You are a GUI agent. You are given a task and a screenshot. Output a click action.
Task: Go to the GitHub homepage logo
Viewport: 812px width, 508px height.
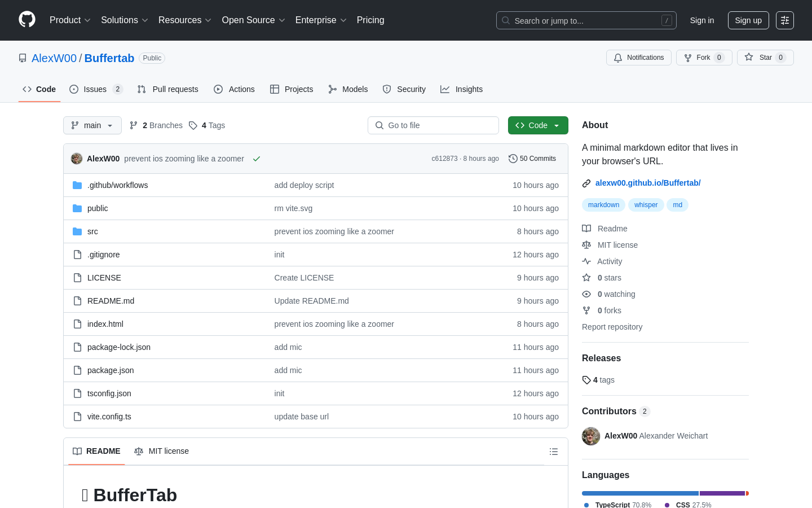(x=27, y=20)
